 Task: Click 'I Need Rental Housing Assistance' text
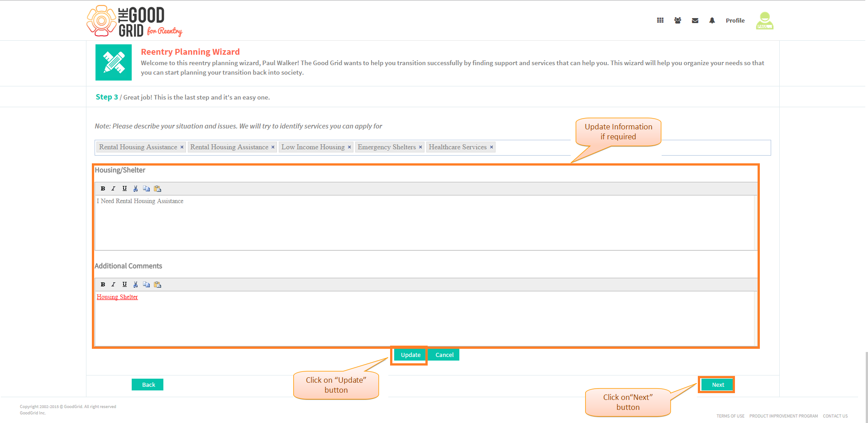(x=140, y=201)
